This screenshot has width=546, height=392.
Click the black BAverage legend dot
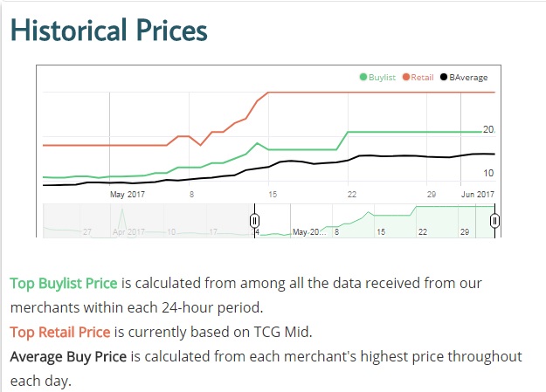pos(444,78)
